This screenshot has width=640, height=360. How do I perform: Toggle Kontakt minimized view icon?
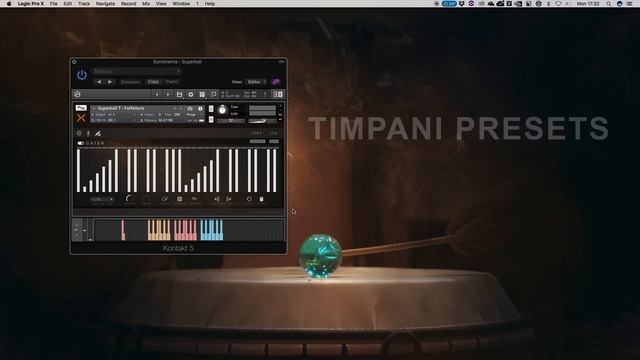pyautogui.click(x=213, y=94)
